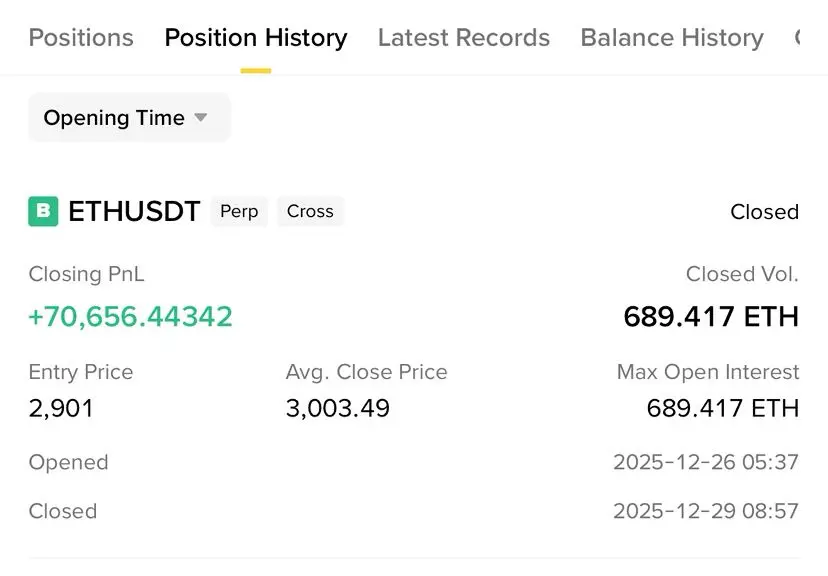Click the Cross margin tag
Viewport: 828px width, 576px height.
click(310, 212)
